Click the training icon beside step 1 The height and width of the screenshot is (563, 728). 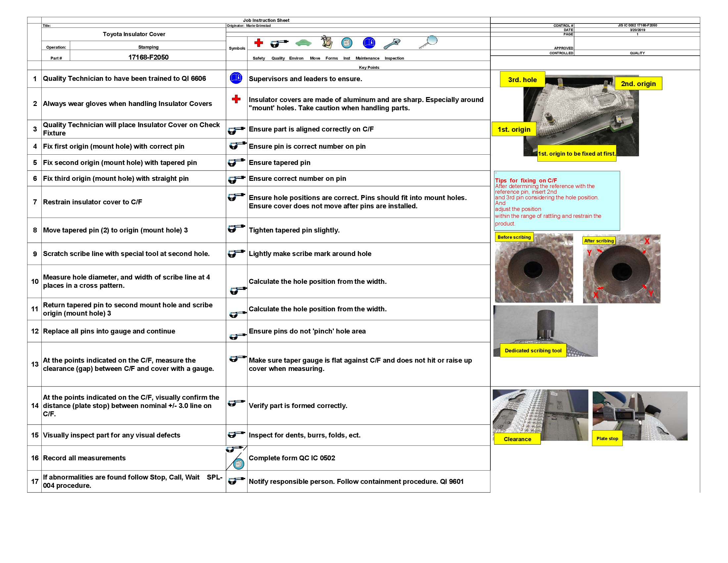237,77
